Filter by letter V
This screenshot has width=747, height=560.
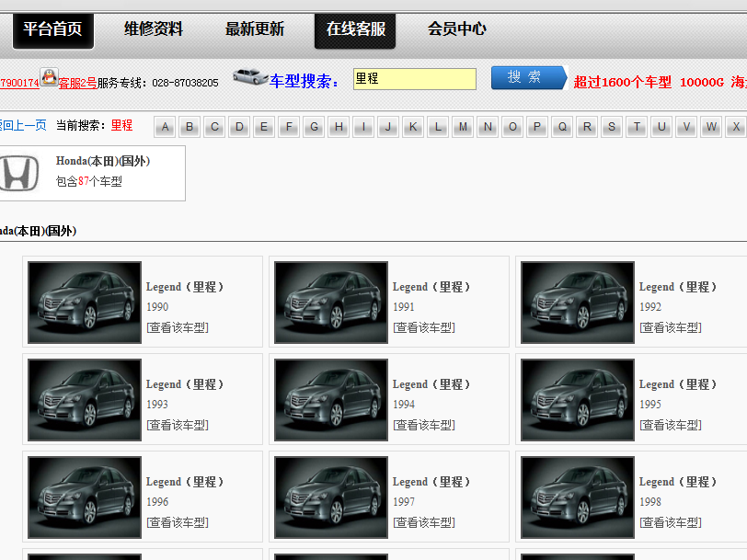686,127
